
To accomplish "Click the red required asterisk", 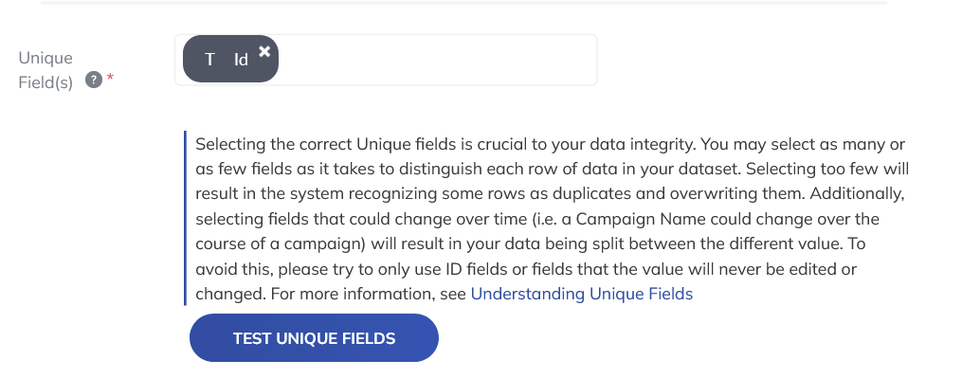I will tap(111, 78).
